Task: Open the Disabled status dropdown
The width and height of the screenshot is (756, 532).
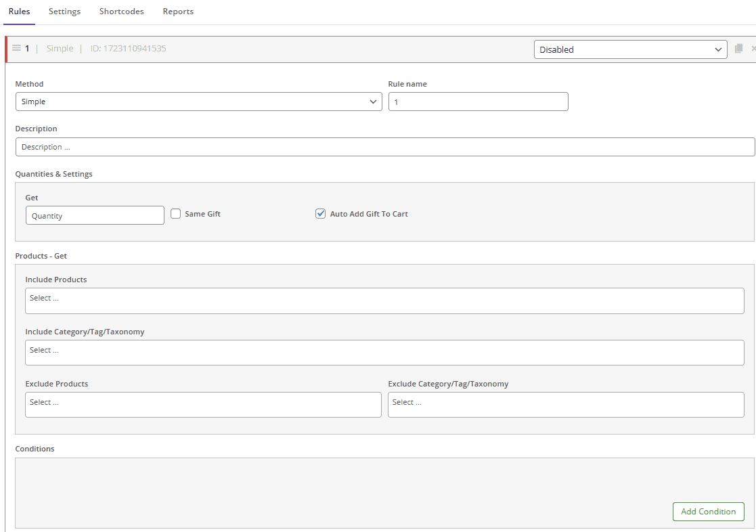Action: (x=630, y=49)
